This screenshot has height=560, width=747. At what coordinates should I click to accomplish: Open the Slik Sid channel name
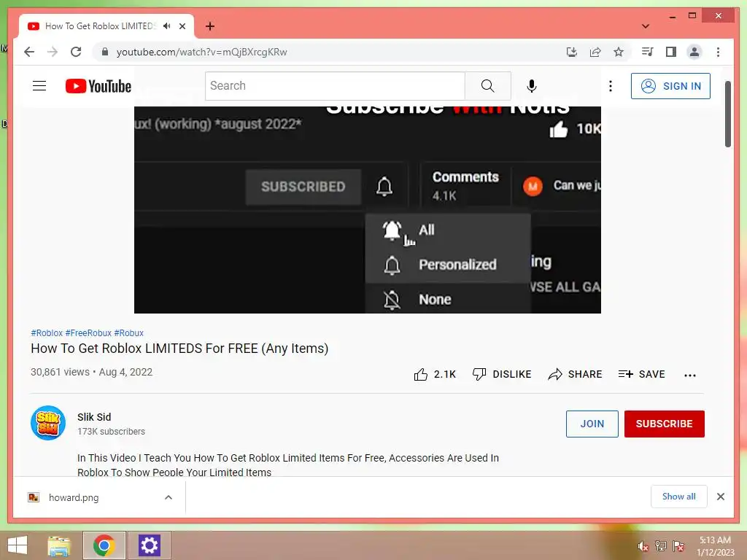[x=94, y=417]
